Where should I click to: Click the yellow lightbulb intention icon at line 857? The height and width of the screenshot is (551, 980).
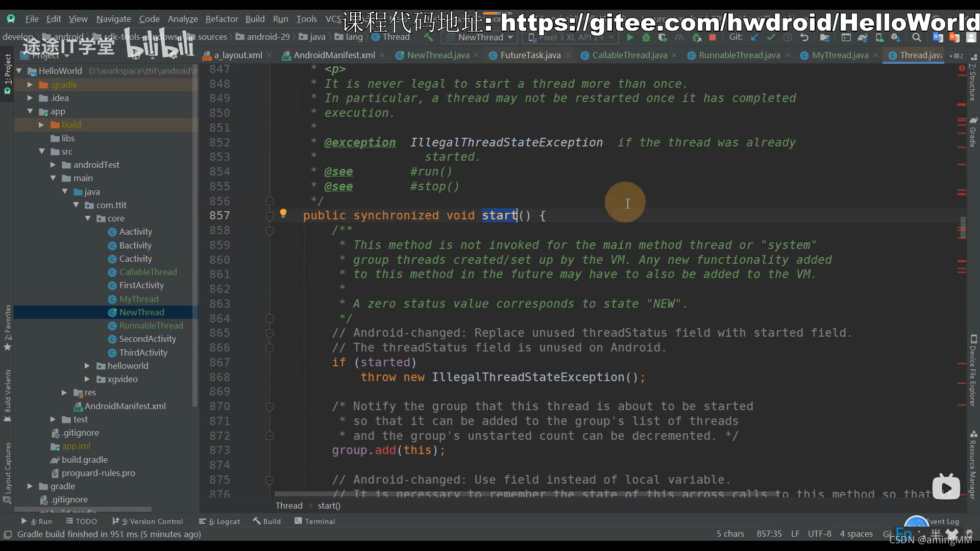click(x=283, y=214)
